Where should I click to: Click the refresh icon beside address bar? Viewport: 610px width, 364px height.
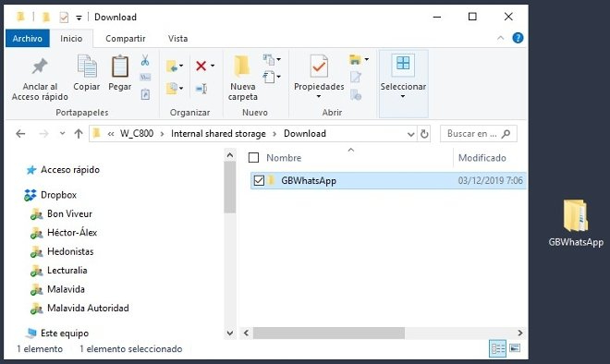[424, 134]
